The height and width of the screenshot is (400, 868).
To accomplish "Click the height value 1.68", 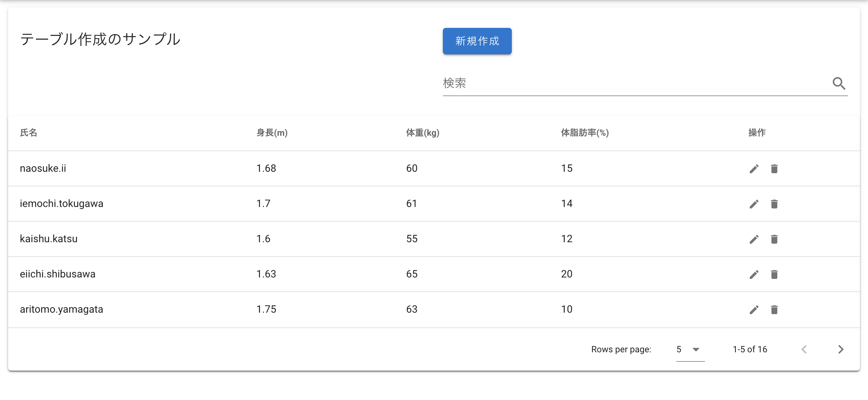I will click(x=266, y=168).
